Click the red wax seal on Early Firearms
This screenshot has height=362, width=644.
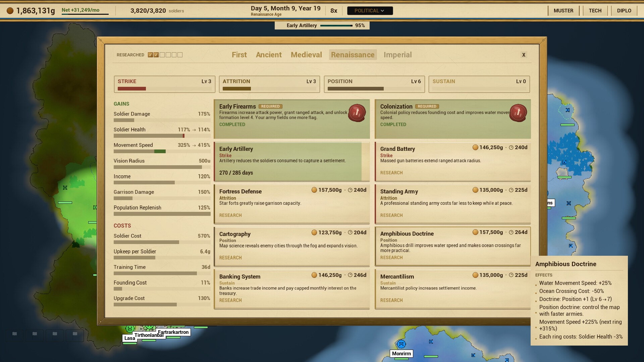[x=357, y=113]
